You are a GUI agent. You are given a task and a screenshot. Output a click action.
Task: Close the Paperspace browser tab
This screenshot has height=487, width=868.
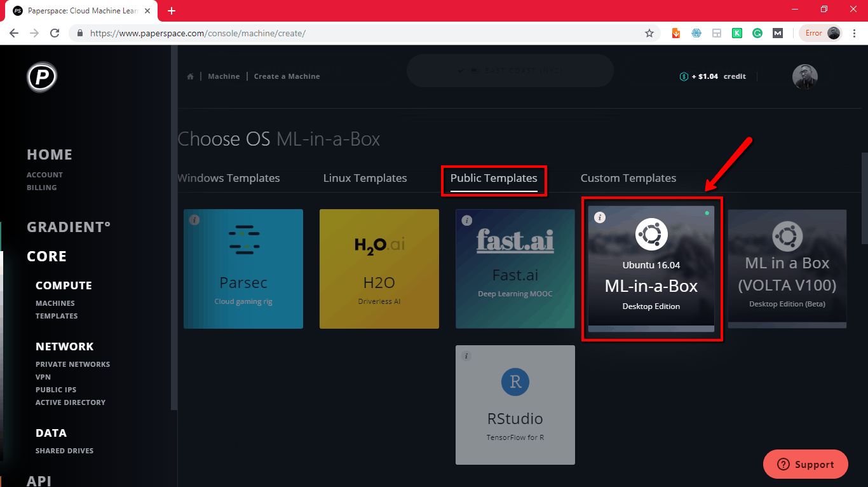[x=147, y=11]
